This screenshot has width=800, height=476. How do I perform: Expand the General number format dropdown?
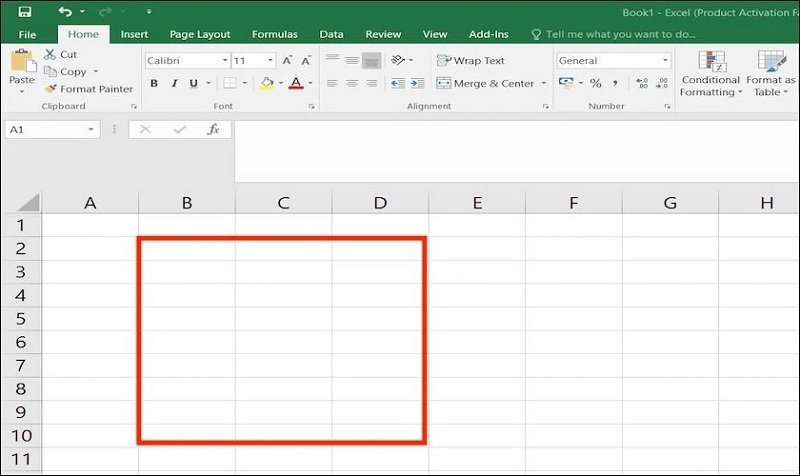(x=665, y=61)
